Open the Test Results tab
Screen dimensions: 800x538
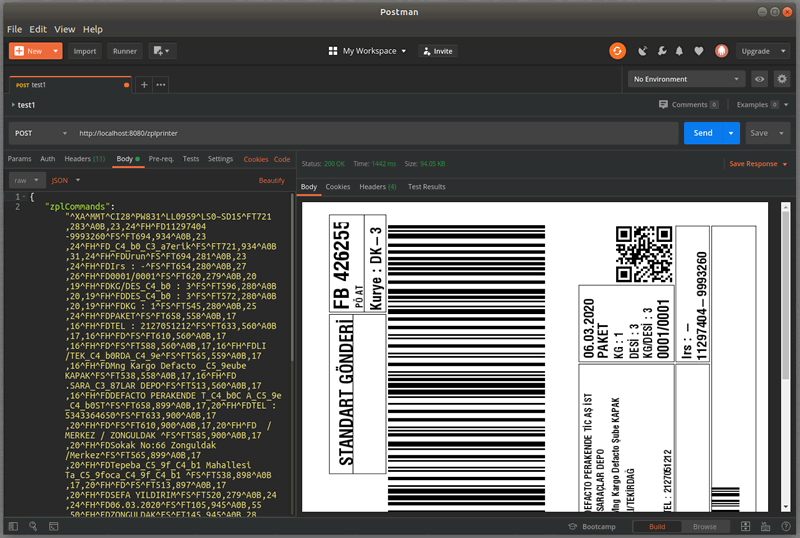pos(427,187)
